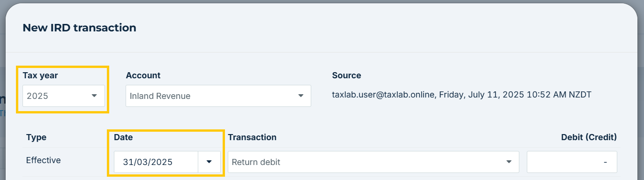This screenshot has width=644, height=180.
Task: Open the Account dropdown showing Inland Revenue
Action: [x=218, y=96]
